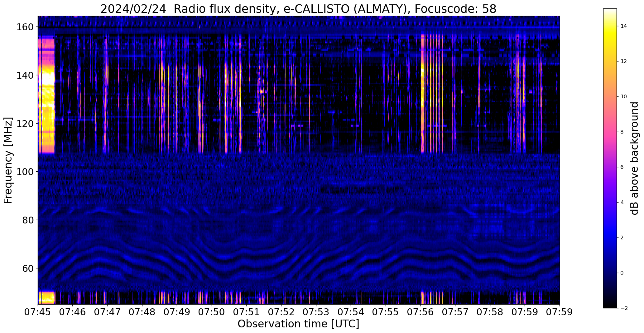This screenshot has width=644, height=333.
Task: Click the 4 value on the colorbar
Action: click(622, 203)
